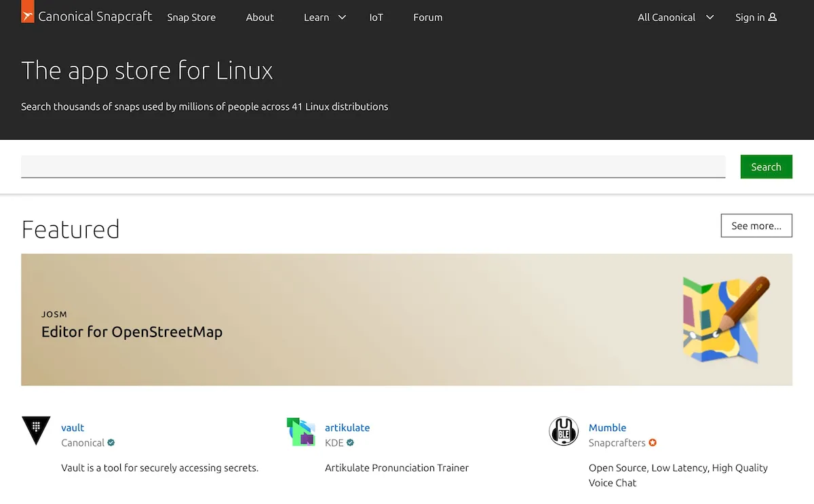This screenshot has width=814, height=504.
Task: Expand the Learn dropdown menu
Action: pyautogui.click(x=325, y=18)
